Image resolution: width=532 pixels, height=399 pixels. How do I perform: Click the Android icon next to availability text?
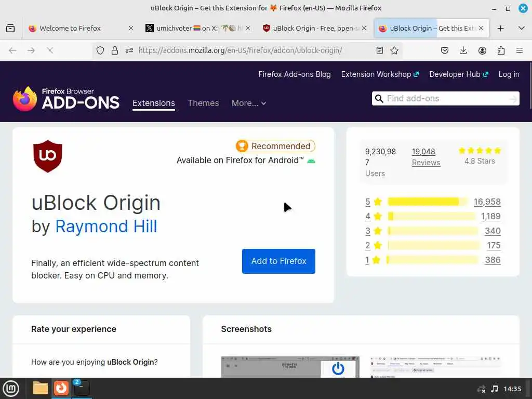[311, 161]
